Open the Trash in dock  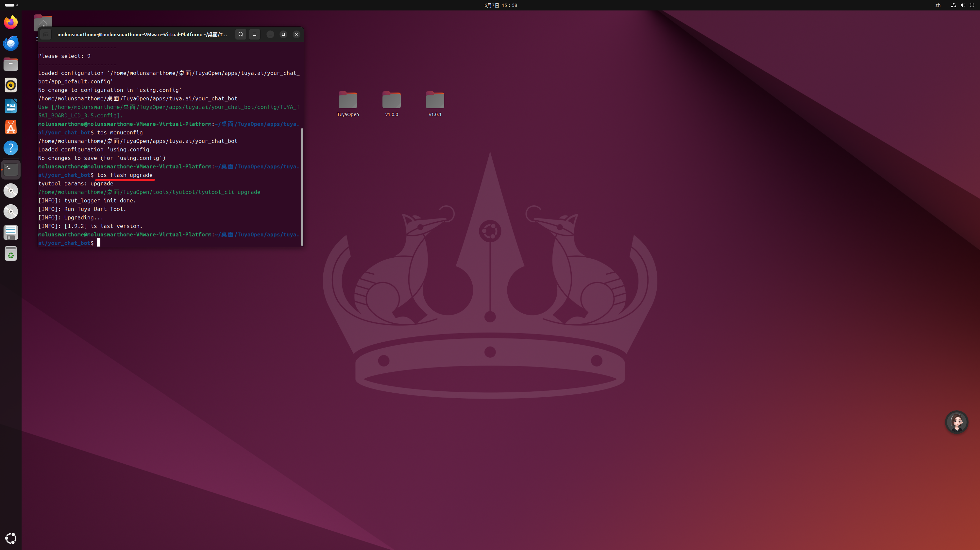tap(11, 254)
